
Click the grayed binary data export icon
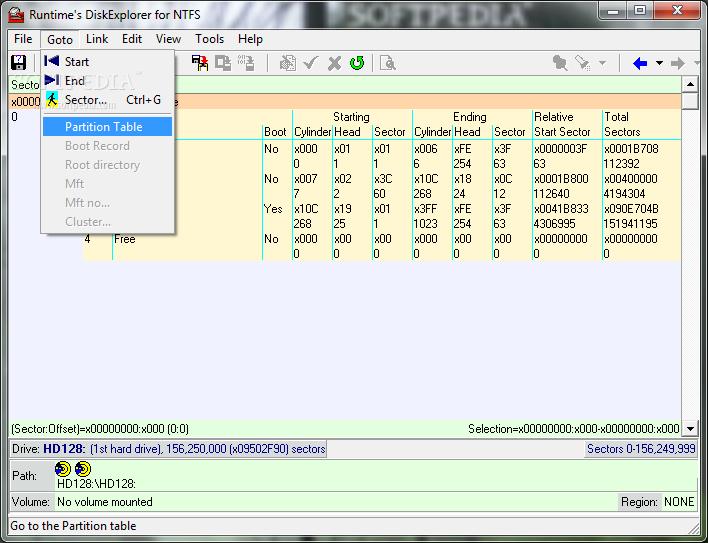pyautogui.click(x=246, y=63)
